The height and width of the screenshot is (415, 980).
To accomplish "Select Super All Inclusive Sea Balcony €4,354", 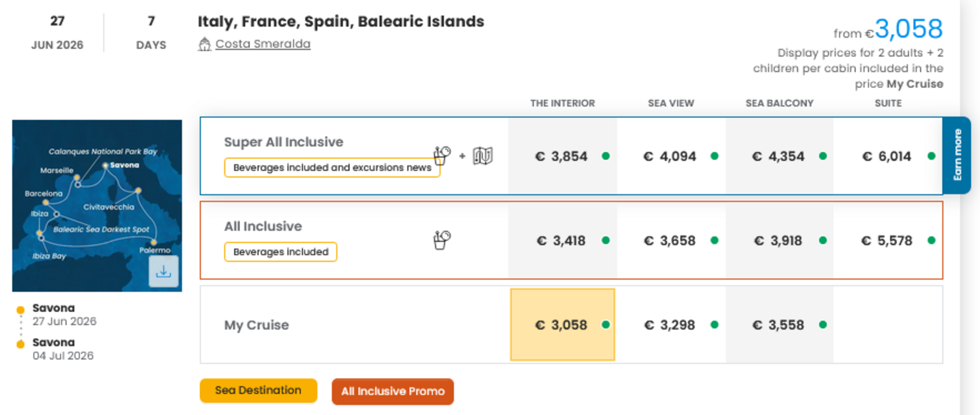I will [779, 156].
